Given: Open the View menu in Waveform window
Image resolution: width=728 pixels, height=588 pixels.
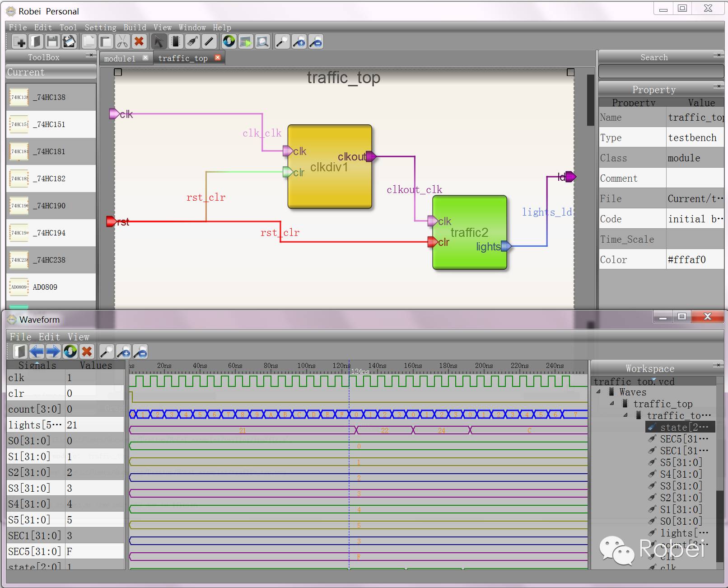Looking at the screenshot, I should [x=79, y=337].
